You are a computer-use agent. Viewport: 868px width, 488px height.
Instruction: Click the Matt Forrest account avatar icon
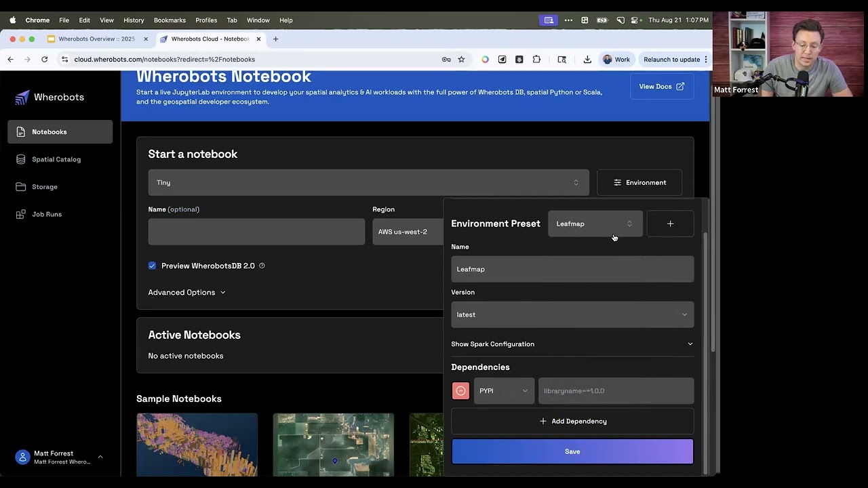22,457
